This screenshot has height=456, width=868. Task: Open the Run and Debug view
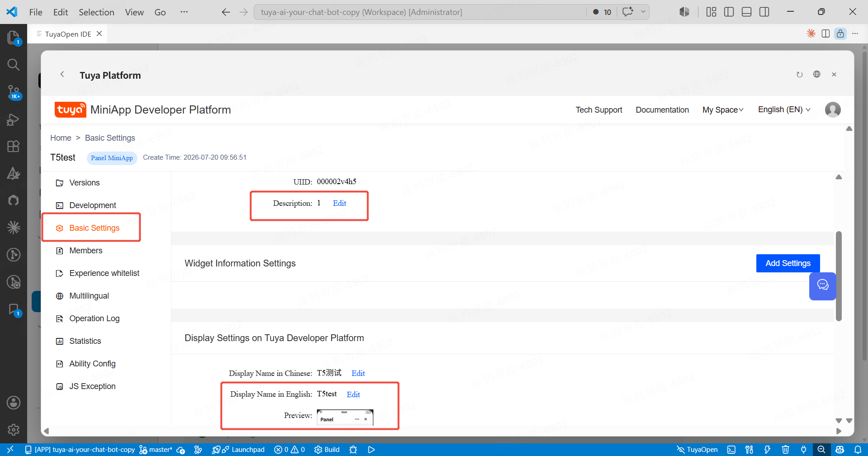coord(14,119)
